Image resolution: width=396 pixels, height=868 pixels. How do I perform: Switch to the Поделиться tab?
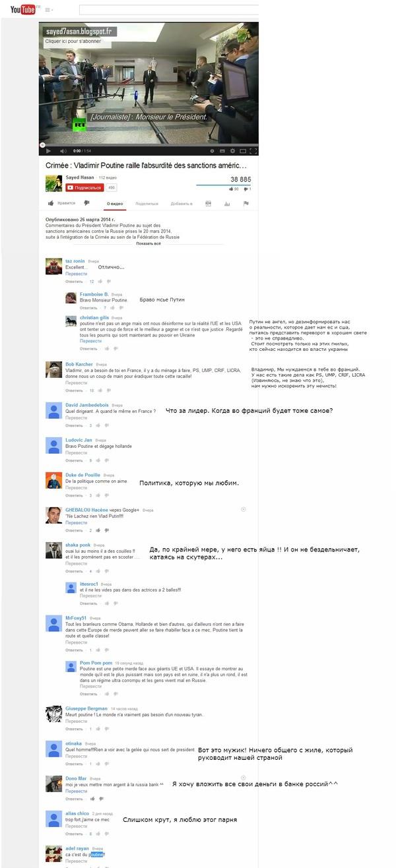pos(147,204)
